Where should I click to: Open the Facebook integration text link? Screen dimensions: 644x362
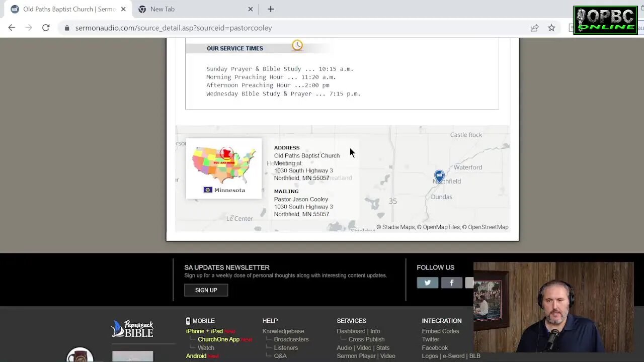click(435, 348)
